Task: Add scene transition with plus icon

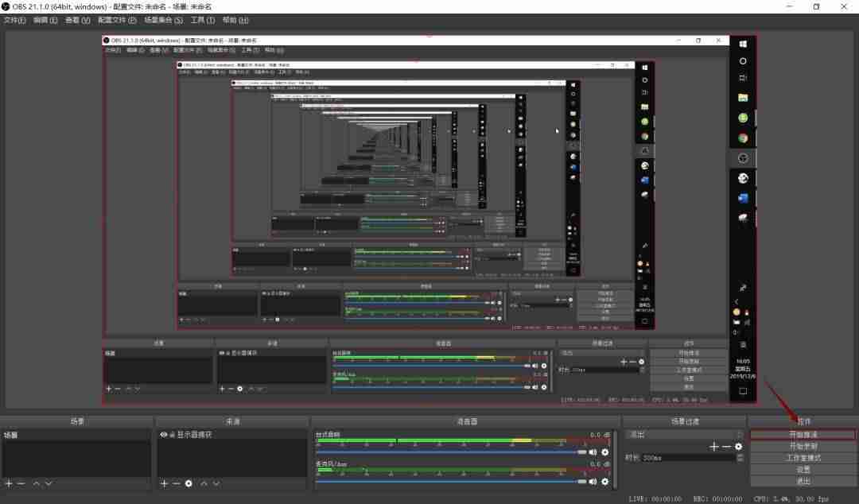Action: click(713, 447)
